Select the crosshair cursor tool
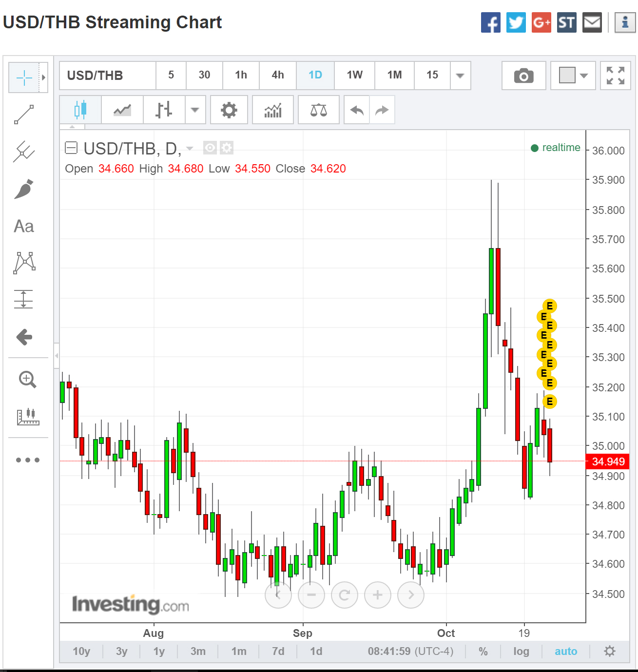This screenshot has width=638, height=672. click(24, 77)
